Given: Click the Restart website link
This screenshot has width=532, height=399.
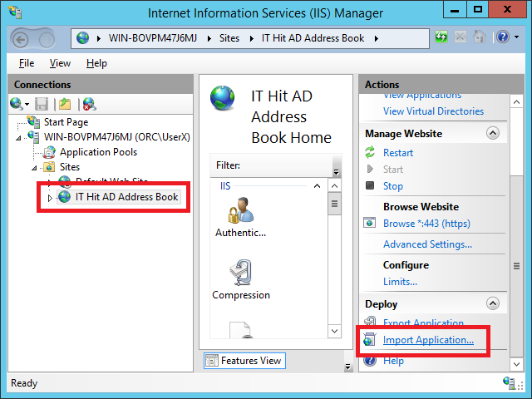Looking at the screenshot, I should coord(398,153).
